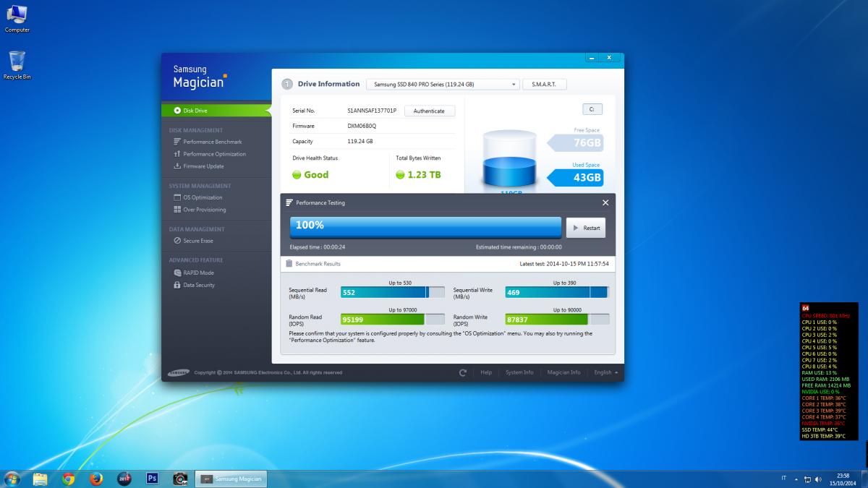Select Disk Drive in the sidebar
This screenshot has width=868, height=488.
[216, 111]
